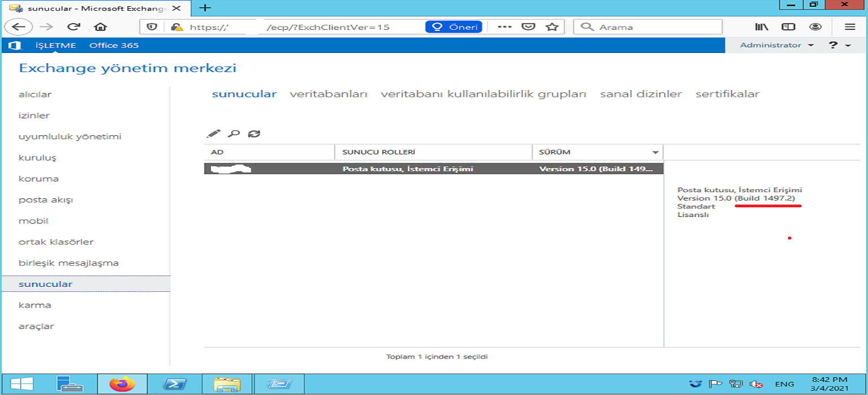Open File Explorer from the taskbar

(x=227, y=384)
